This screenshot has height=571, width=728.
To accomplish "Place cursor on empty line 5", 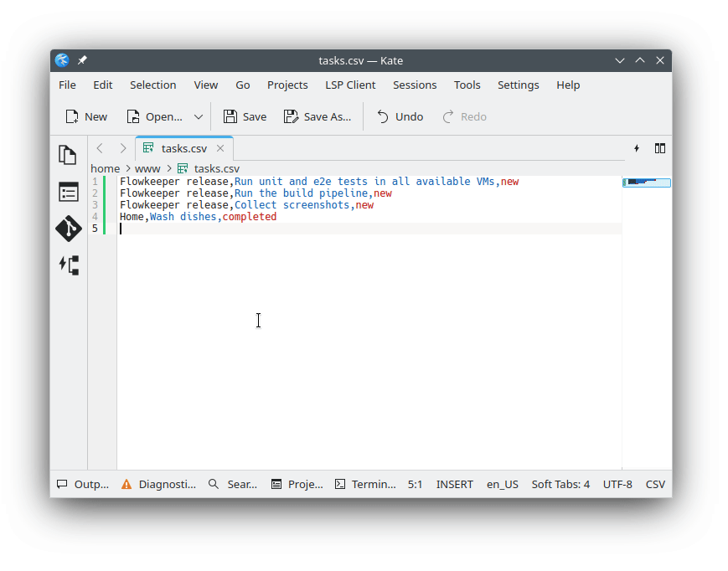I will pyautogui.click(x=369, y=229).
